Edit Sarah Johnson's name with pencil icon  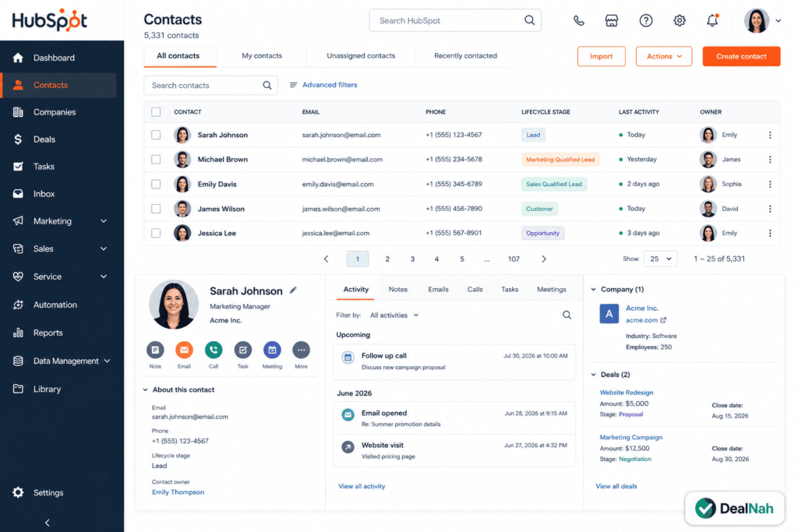point(293,290)
